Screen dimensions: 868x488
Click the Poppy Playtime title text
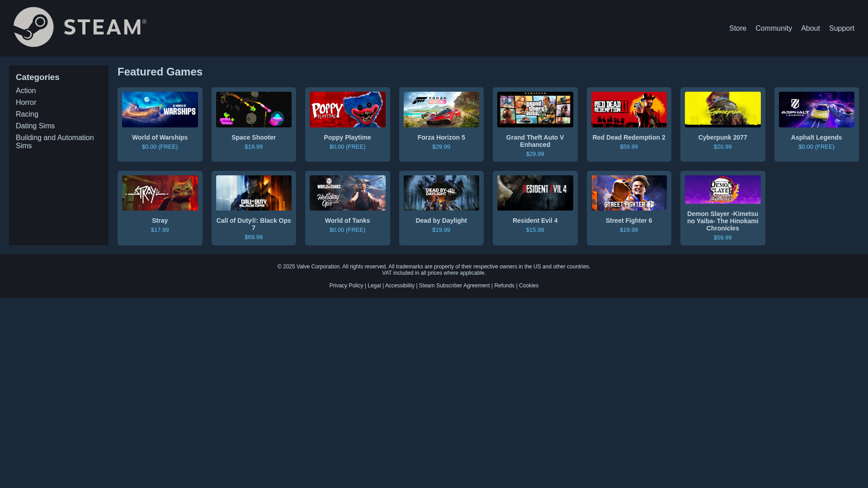[x=347, y=137]
